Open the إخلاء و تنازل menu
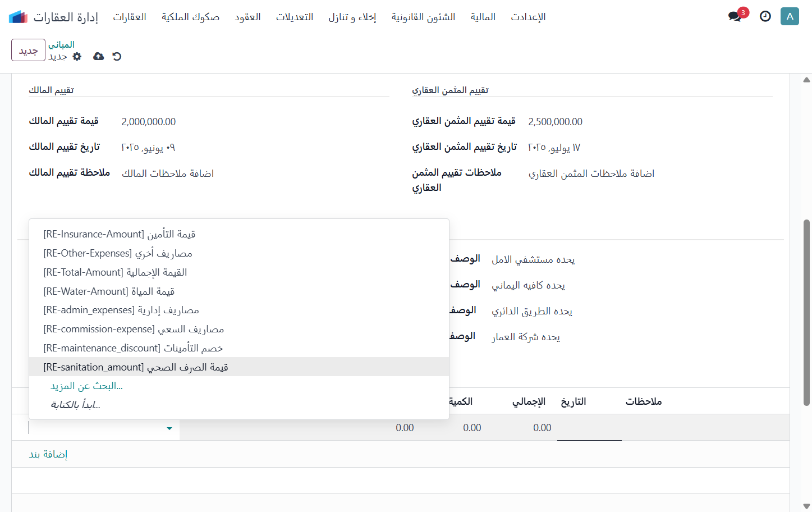This screenshot has height=512, width=812. pos(352,17)
